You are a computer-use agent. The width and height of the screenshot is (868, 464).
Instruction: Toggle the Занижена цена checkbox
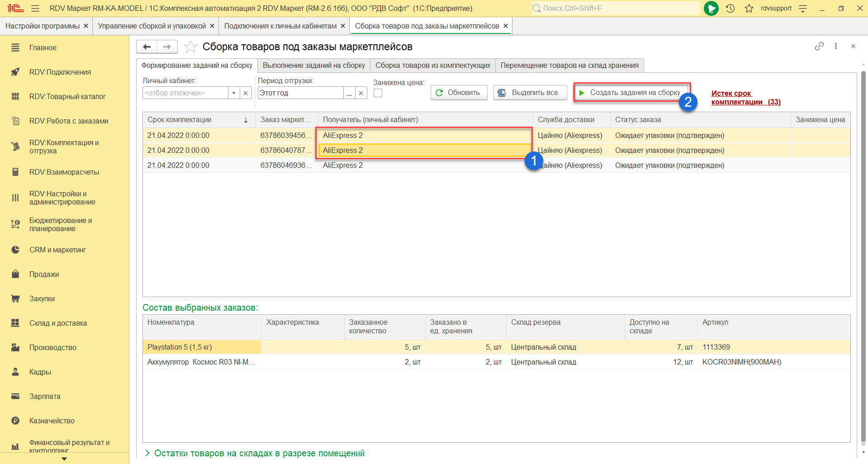(378, 93)
